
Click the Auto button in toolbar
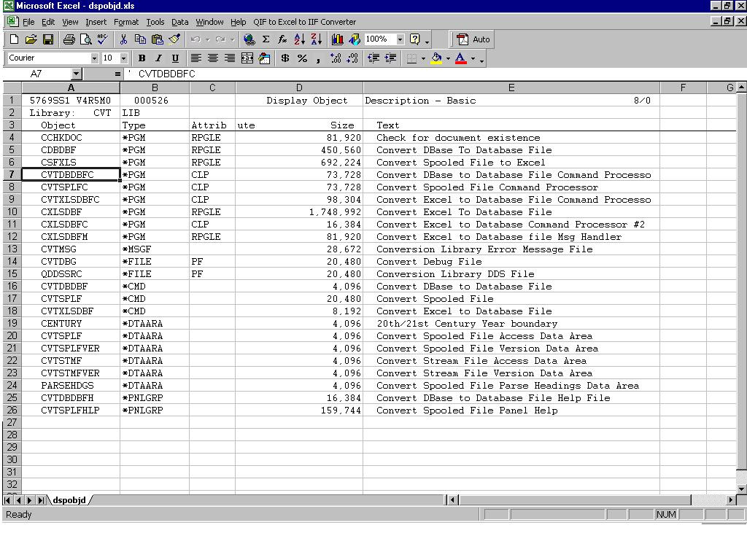(x=473, y=39)
